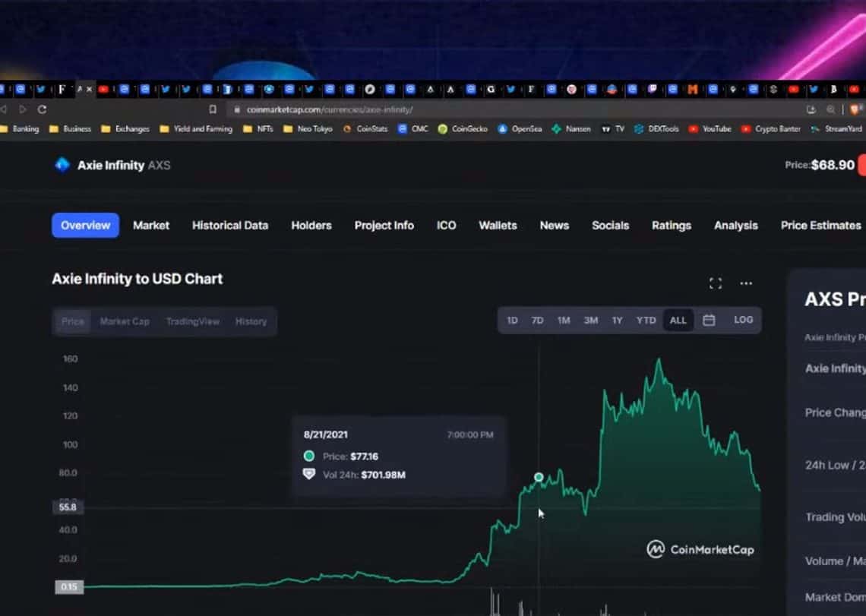The height and width of the screenshot is (616, 866).
Task: Switch to the Wallets tab
Action: (498, 226)
